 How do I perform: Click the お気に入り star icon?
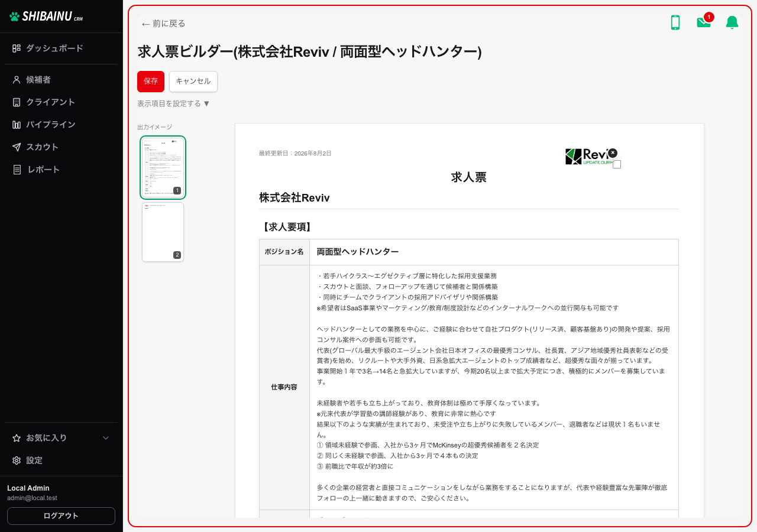click(x=17, y=438)
